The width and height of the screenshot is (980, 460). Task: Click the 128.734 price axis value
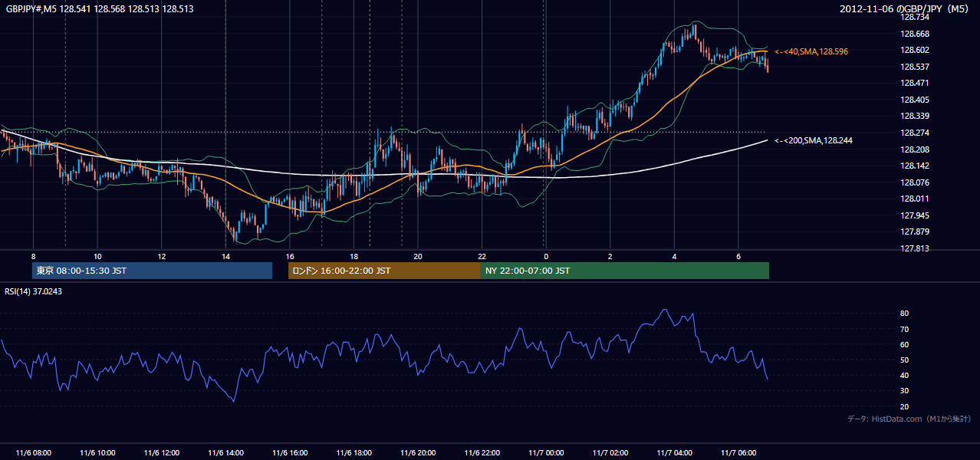[x=914, y=17]
